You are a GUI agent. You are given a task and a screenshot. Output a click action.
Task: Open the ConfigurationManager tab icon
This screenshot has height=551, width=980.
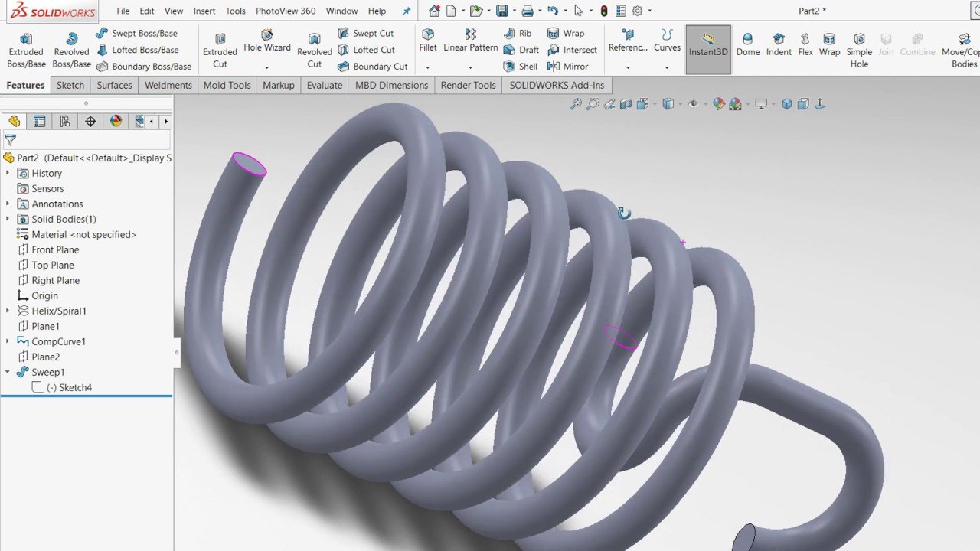tap(65, 121)
